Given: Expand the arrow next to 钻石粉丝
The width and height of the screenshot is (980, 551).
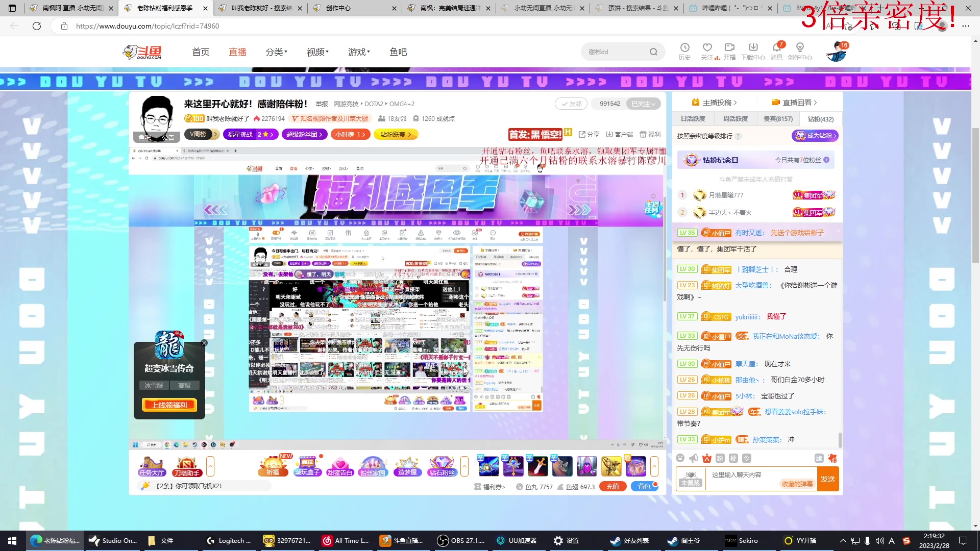Looking at the screenshot, I should tap(464, 466).
